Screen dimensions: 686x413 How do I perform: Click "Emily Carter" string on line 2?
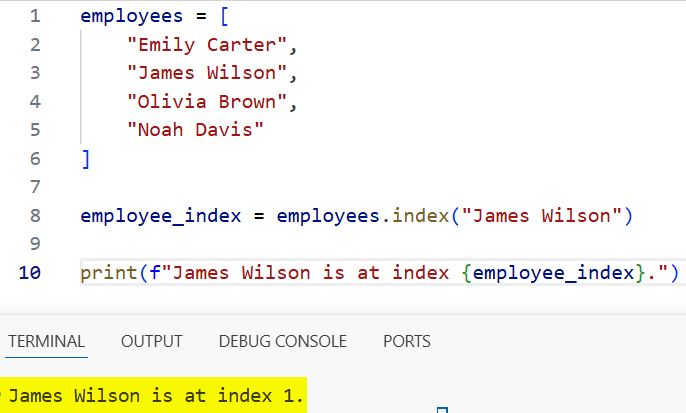(207, 45)
